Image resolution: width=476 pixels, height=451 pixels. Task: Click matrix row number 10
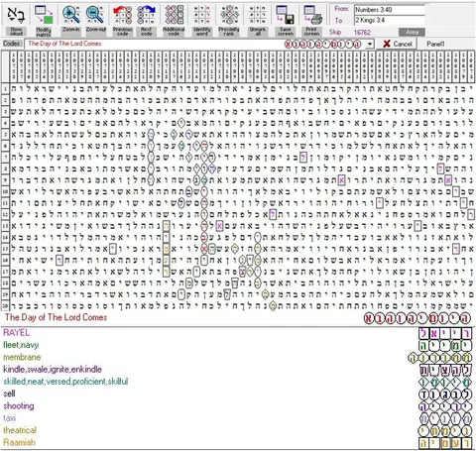point(5,191)
